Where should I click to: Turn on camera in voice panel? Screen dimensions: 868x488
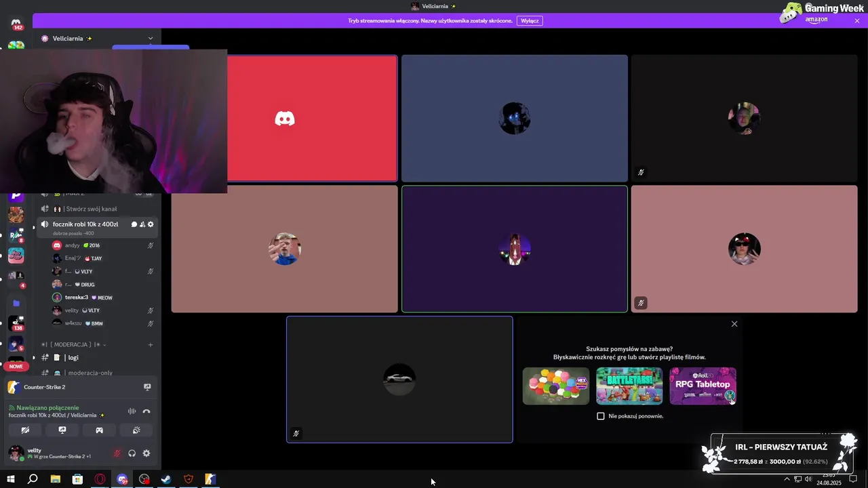[x=26, y=430]
